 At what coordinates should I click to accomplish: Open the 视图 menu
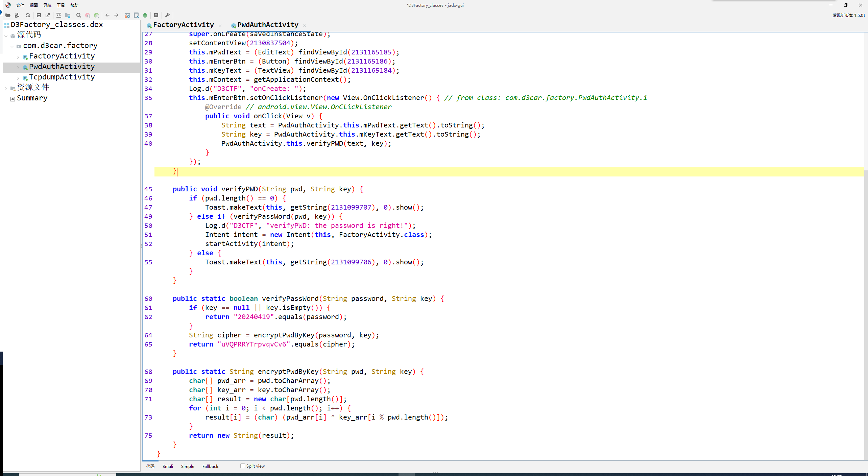click(x=34, y=5)
